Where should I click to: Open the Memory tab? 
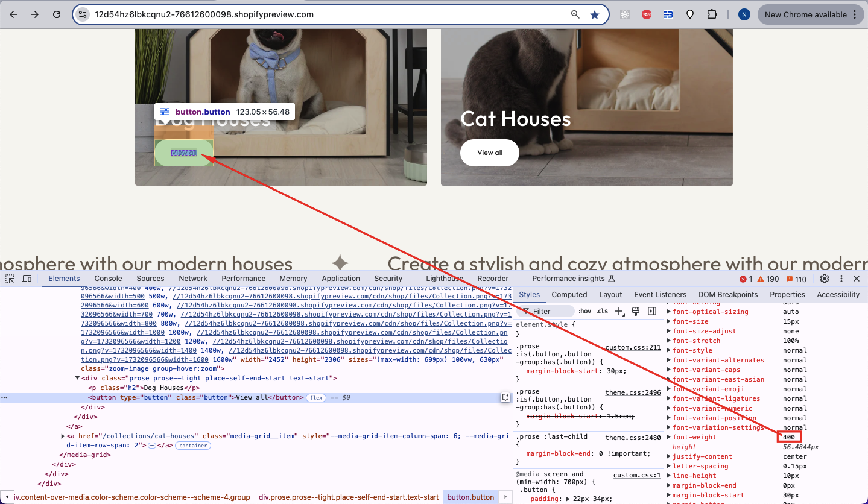pos(293,279)
